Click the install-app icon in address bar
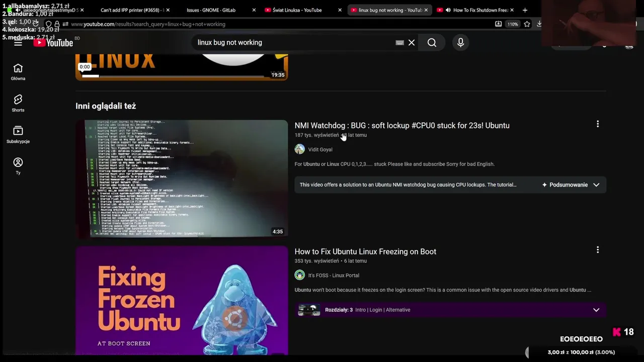Screen dimensions: 644x362 pyautogui.click(x=498, y=24)
